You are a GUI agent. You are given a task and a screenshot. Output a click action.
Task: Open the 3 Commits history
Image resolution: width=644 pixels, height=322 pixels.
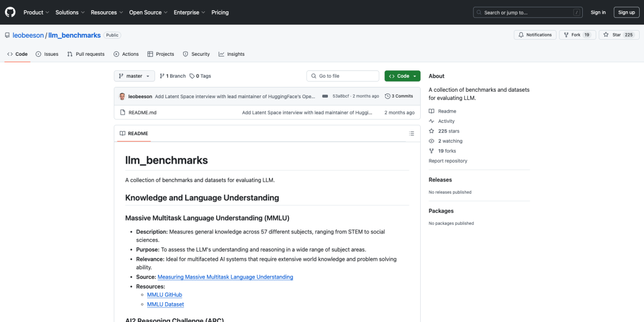click(x=399, y=97)
